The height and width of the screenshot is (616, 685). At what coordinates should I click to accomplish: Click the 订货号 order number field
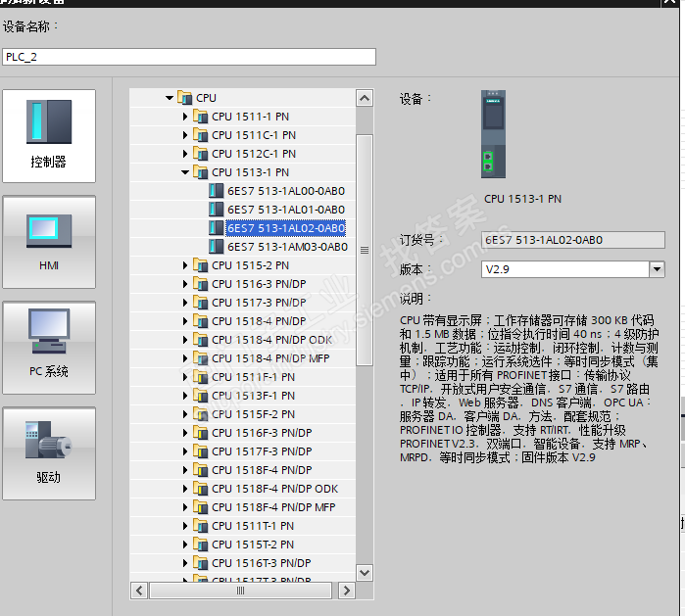click(572, 240)
